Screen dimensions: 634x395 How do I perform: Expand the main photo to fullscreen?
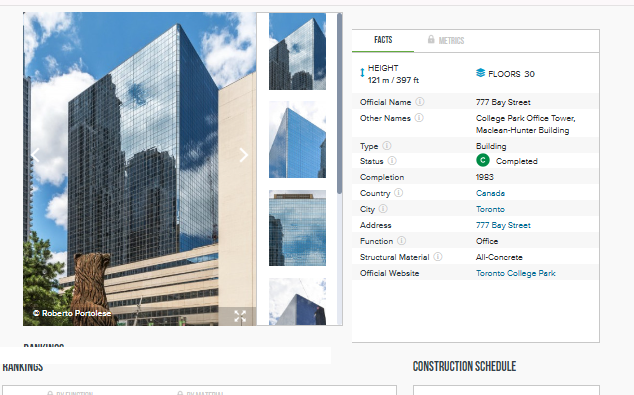coord(240,316)
